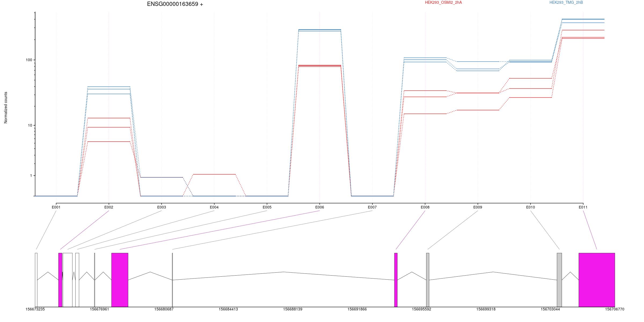644x322 pixels.
Task: Click the top red line at E011
Action: pos(583,30)
